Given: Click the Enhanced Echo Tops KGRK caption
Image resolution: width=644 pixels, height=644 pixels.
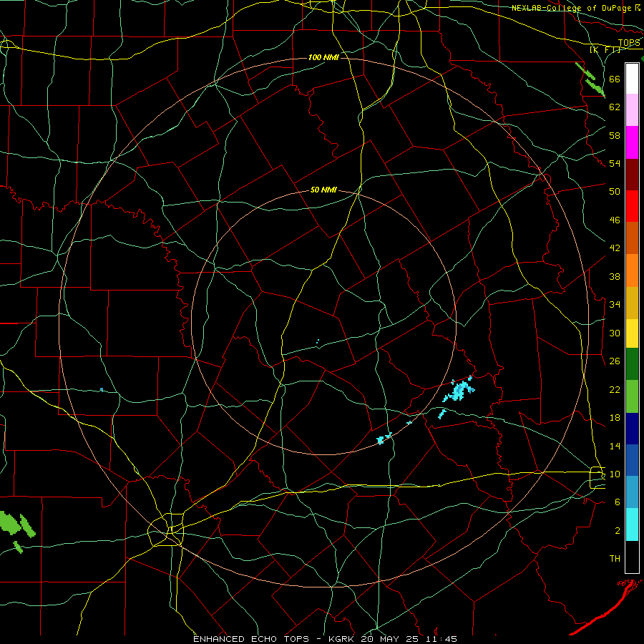Looking at the screenshot, I should (x=325, y=639).
